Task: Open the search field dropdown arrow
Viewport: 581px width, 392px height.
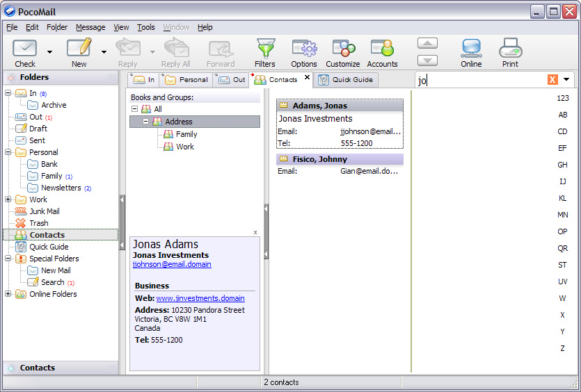Action: [x=566, y=80]
